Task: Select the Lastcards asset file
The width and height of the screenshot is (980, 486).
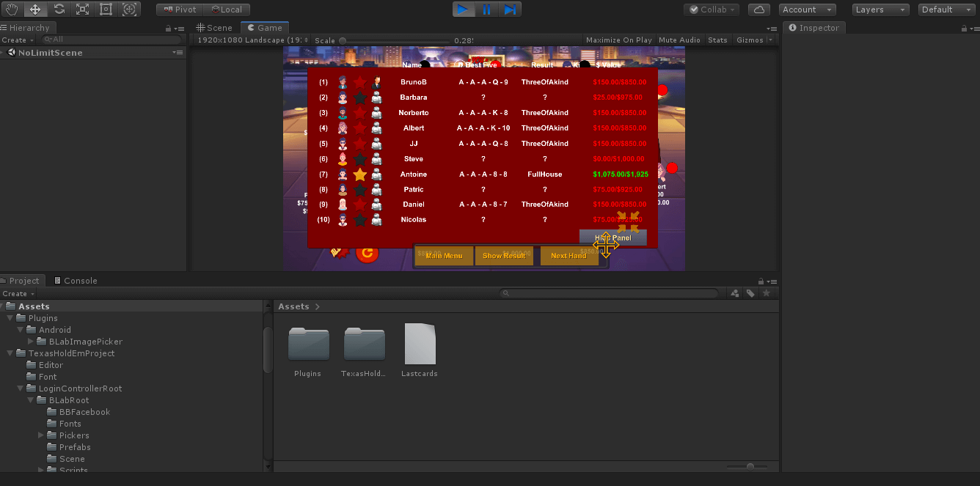Action: coord(420,345)
